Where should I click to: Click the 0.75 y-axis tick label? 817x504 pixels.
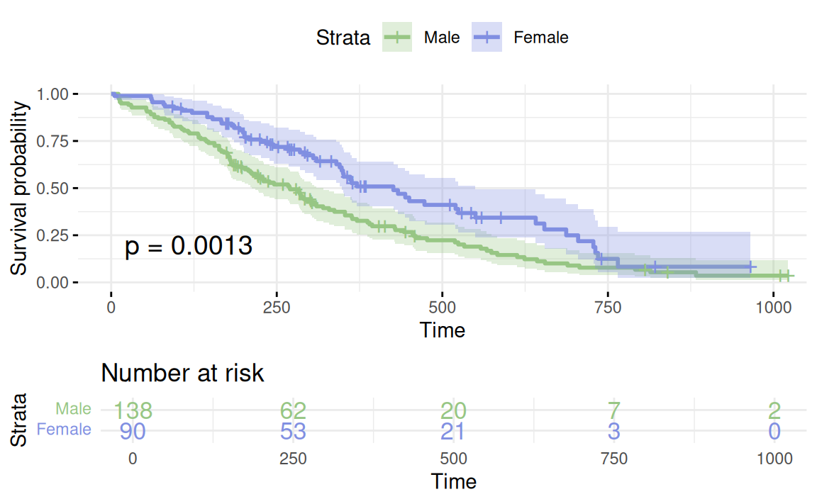click(59, 141)
